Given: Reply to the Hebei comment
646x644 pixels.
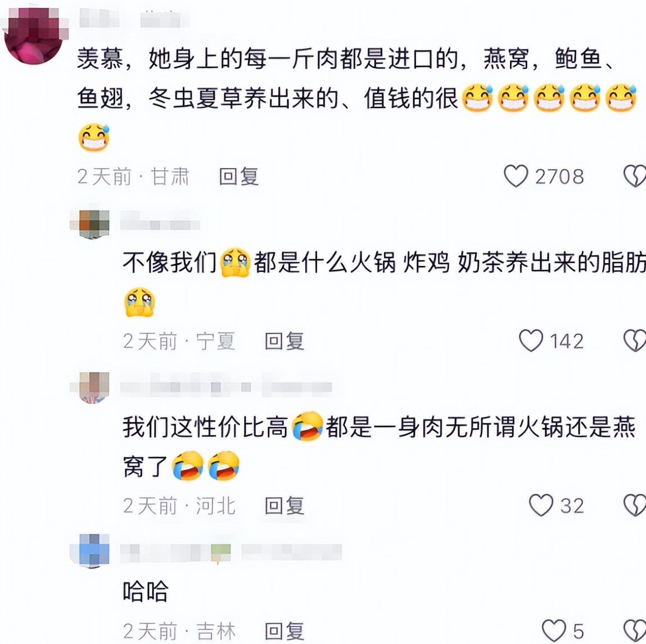Looking at the screenshot, I should tap(284, 506).
